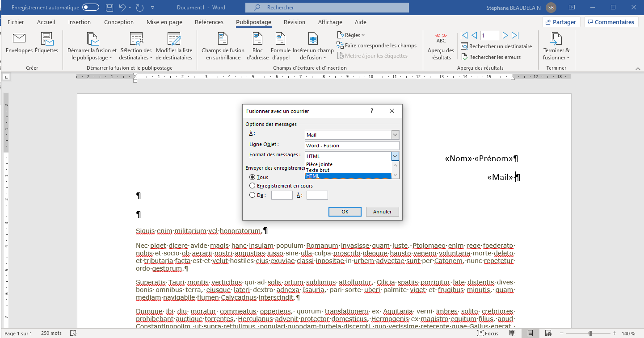The height and width of the screenshot is (338, 644).
Task: Expand the À recipient field dropdown
Action: pos(395,135)
